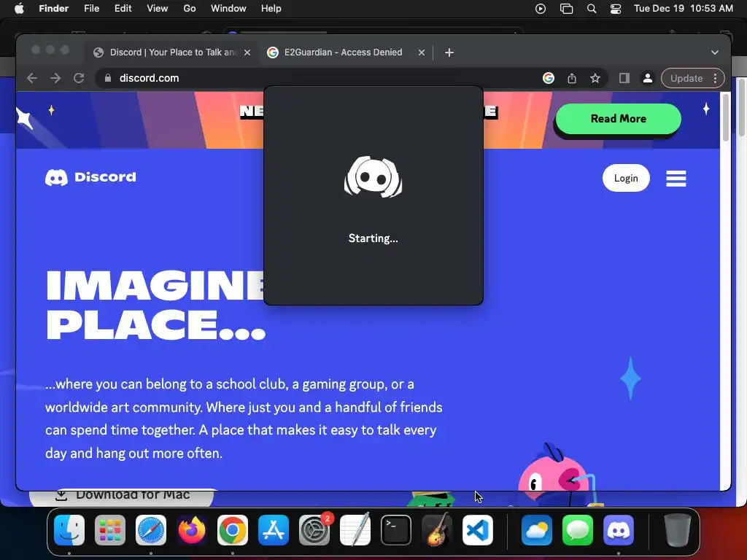Open TextEdit from the dock
Image resolution: width=747 pixels, height=560 pixels.
[x=355, y=530]
